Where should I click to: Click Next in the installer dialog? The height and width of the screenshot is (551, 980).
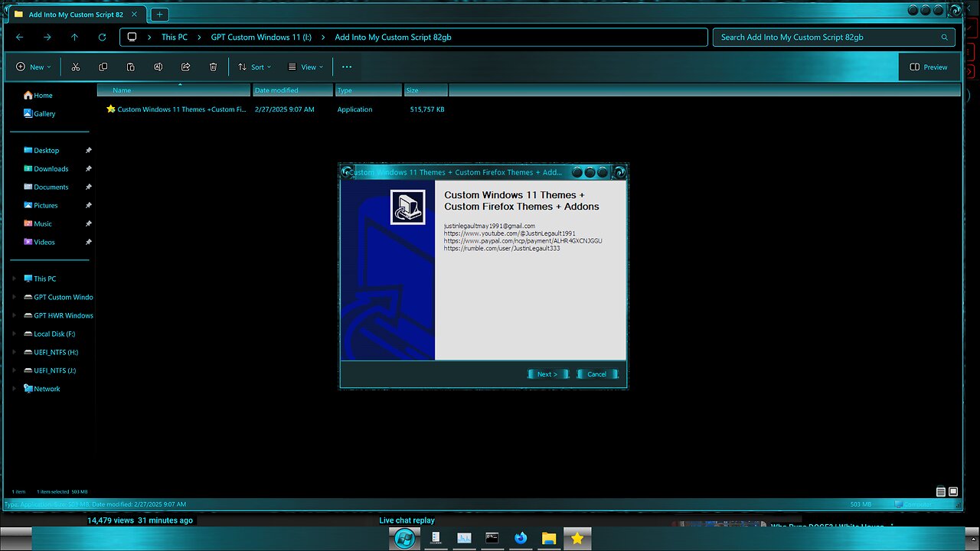click(547, 374)
